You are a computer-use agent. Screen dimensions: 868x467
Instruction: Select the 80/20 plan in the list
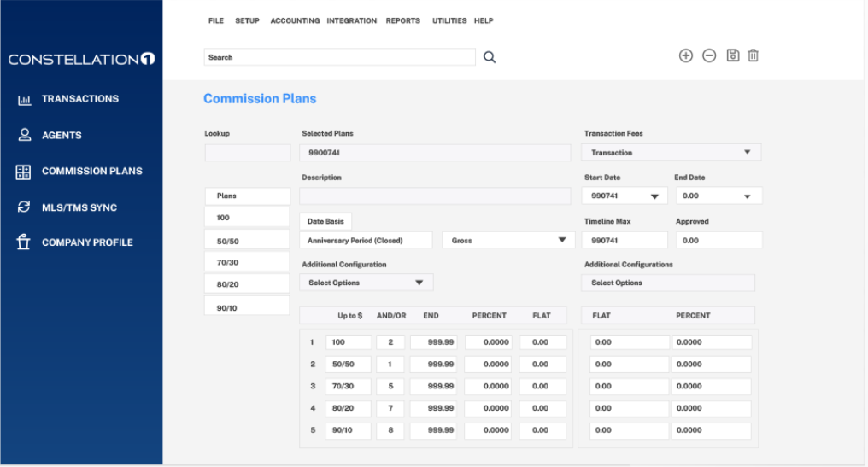tap(247, 283)
